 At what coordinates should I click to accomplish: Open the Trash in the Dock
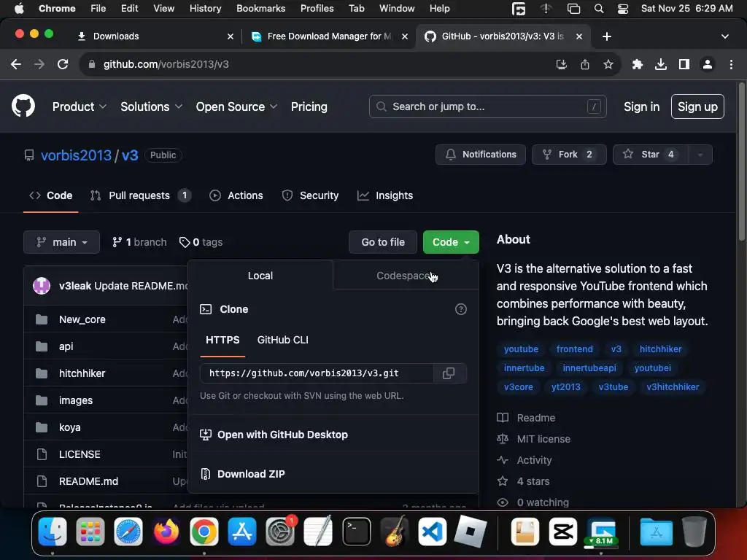point(694,532)
